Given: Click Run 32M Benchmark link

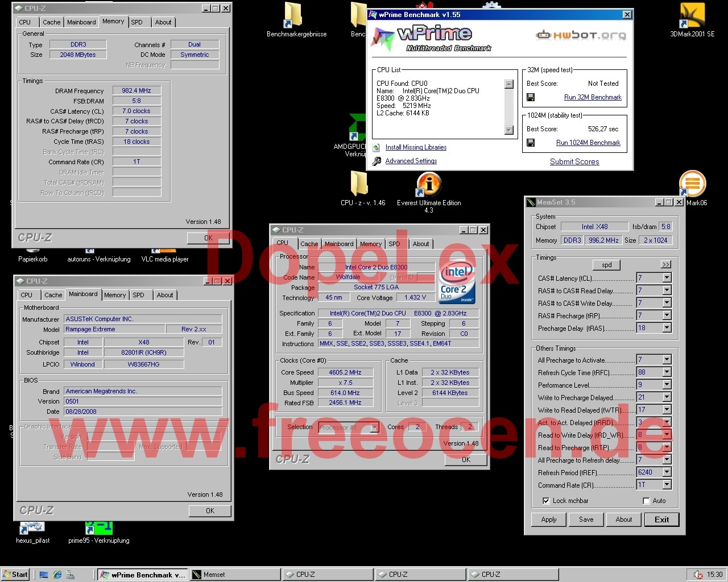Looking at the screenshot, I should click(593, 97).
